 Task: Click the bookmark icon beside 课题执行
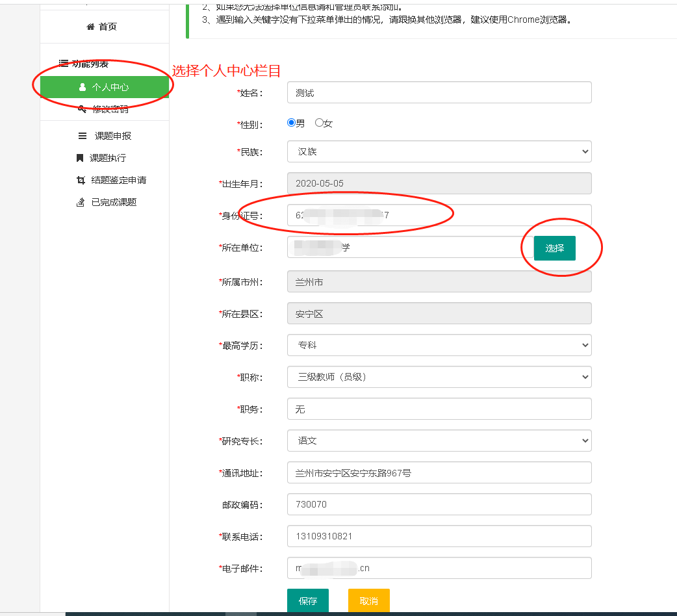[x=80, y=158]
